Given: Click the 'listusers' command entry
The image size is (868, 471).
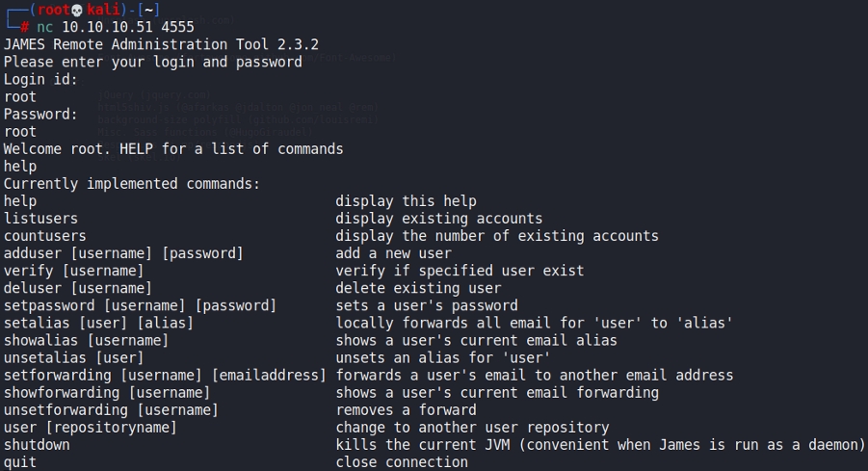Looking at the screenshot, I should [x=40, y=219].
